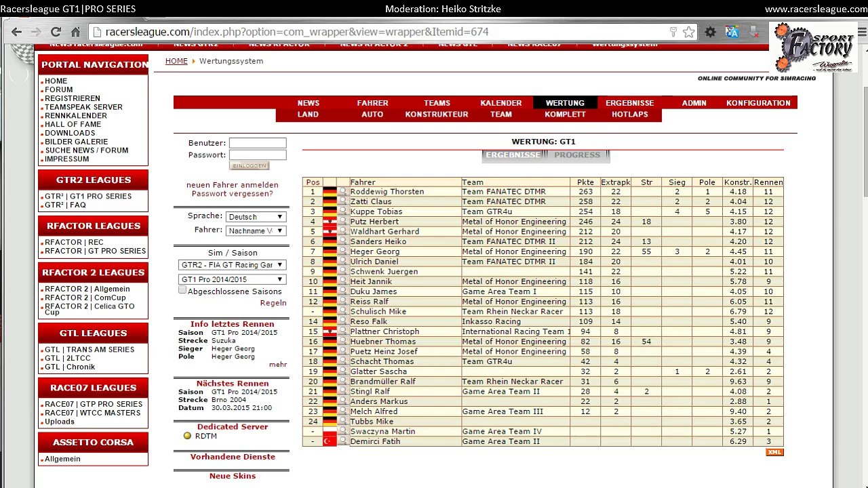Screen dimensions: 868x488
Task: Open driver details magnifier for Tubbs Mike
Action: [342, 422]
